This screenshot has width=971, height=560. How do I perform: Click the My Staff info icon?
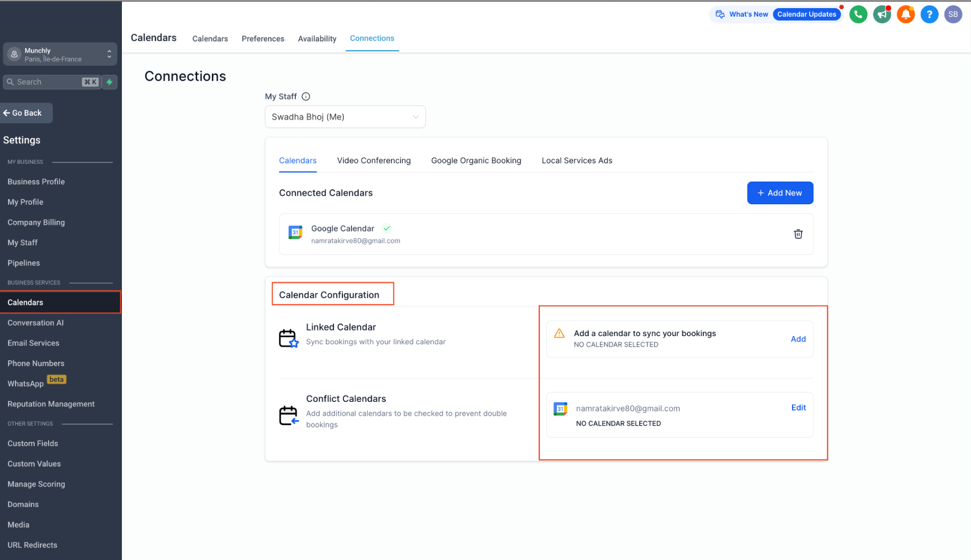306,97
